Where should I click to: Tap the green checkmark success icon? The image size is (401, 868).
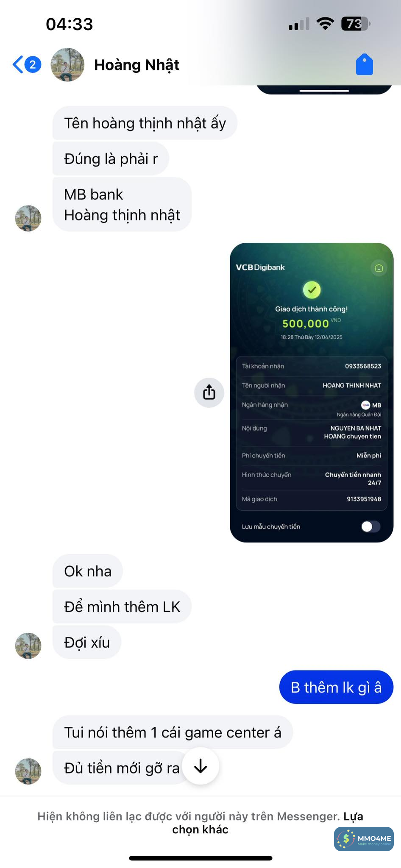pyautogui.click(x=312, y=290)
